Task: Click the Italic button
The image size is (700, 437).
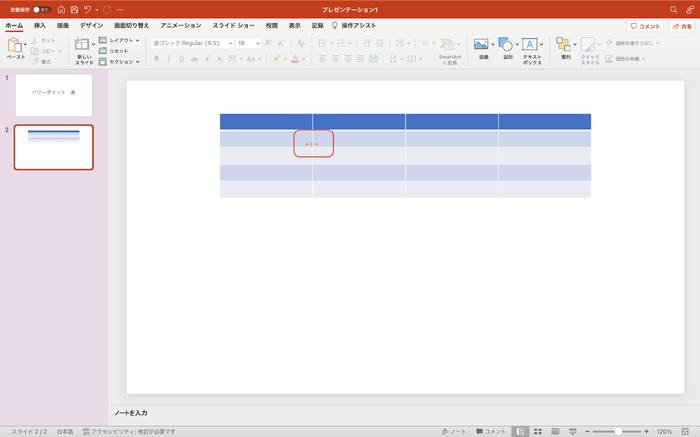Action: pos(169,58)
